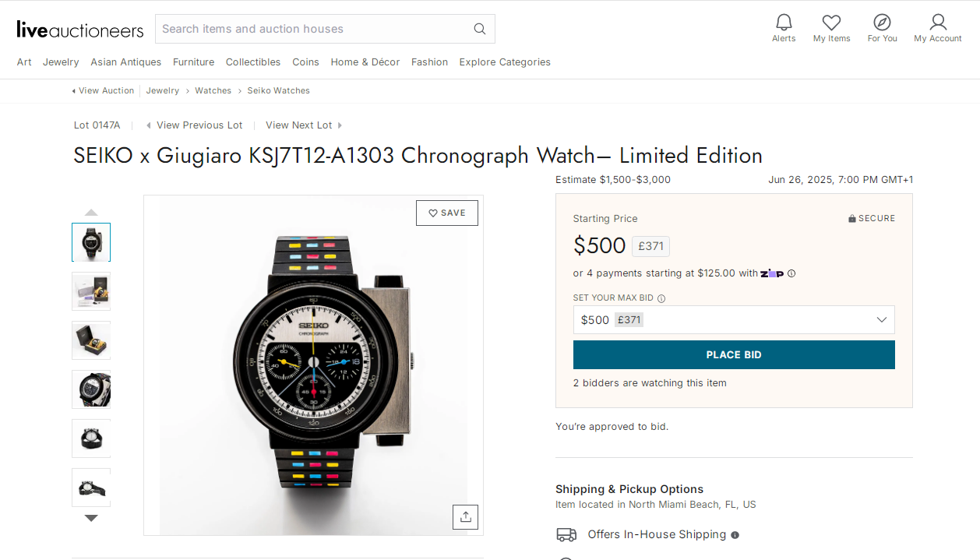The width and height of the screenshot is (980, 560).
Task: Select the watch-in-box thumbnail
Action: click(91, 340)
